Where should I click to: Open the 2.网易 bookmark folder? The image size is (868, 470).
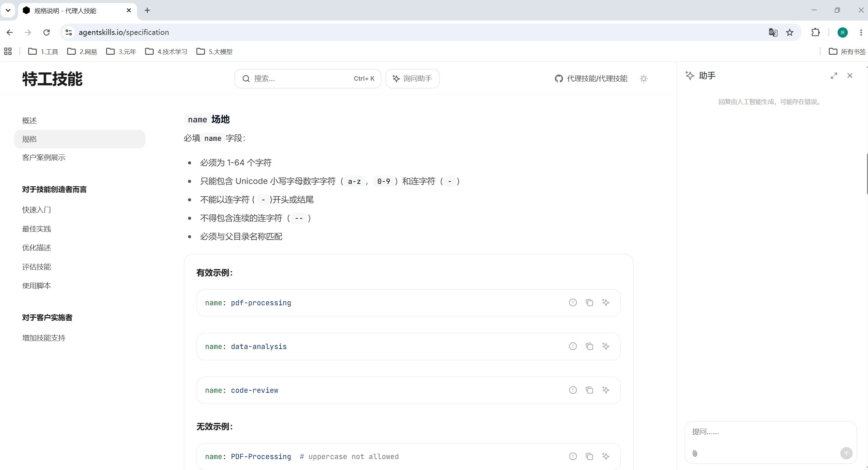(82, 52)
